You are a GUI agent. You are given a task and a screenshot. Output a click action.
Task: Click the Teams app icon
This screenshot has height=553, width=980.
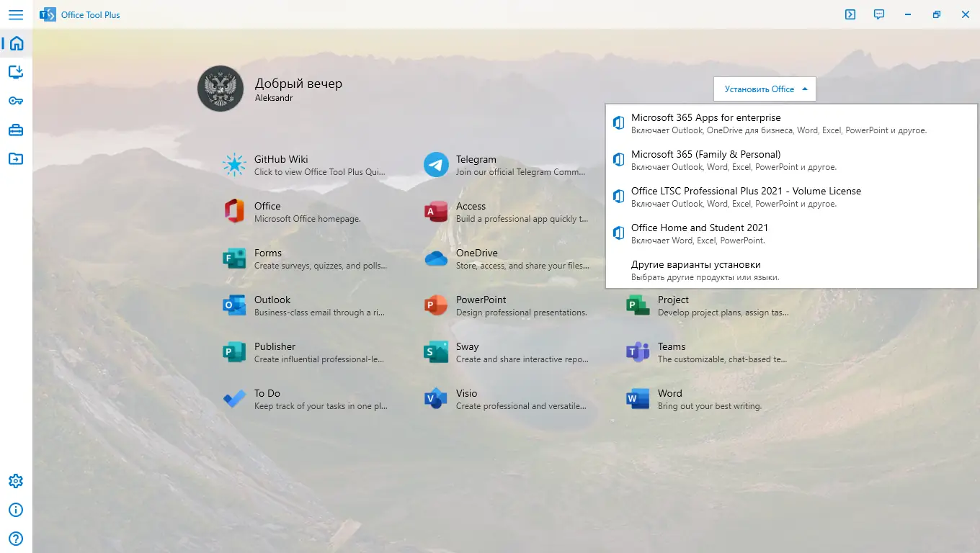coord(638,352)
